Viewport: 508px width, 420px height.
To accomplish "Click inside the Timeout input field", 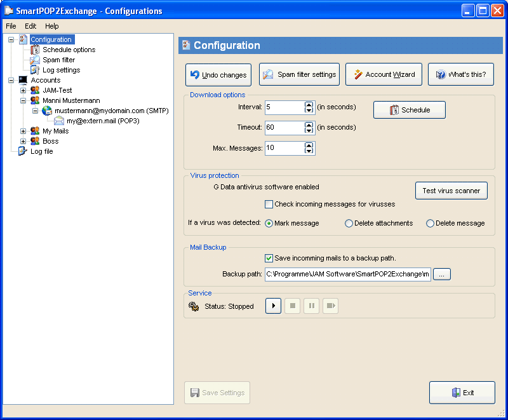I will click(284, 128).
